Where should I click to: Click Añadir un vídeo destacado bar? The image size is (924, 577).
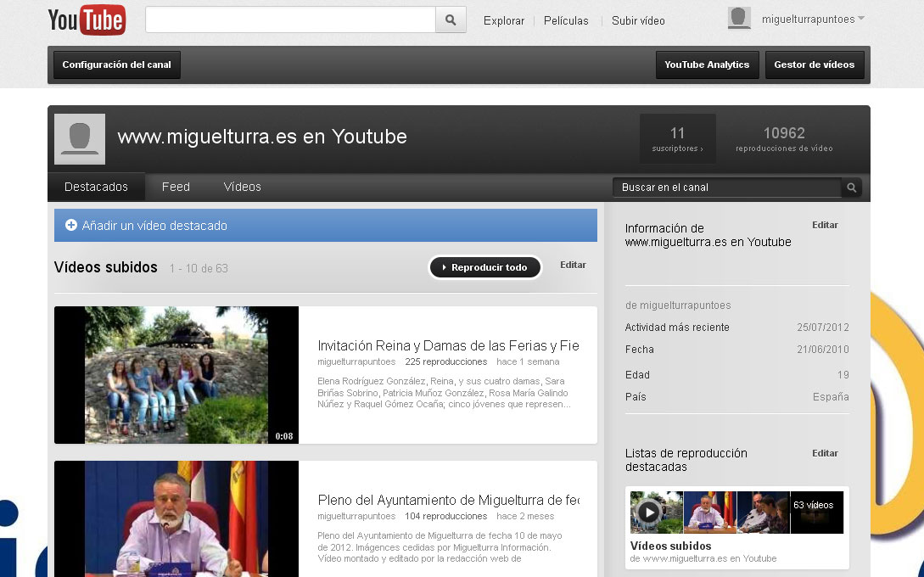tap(326, 225)
